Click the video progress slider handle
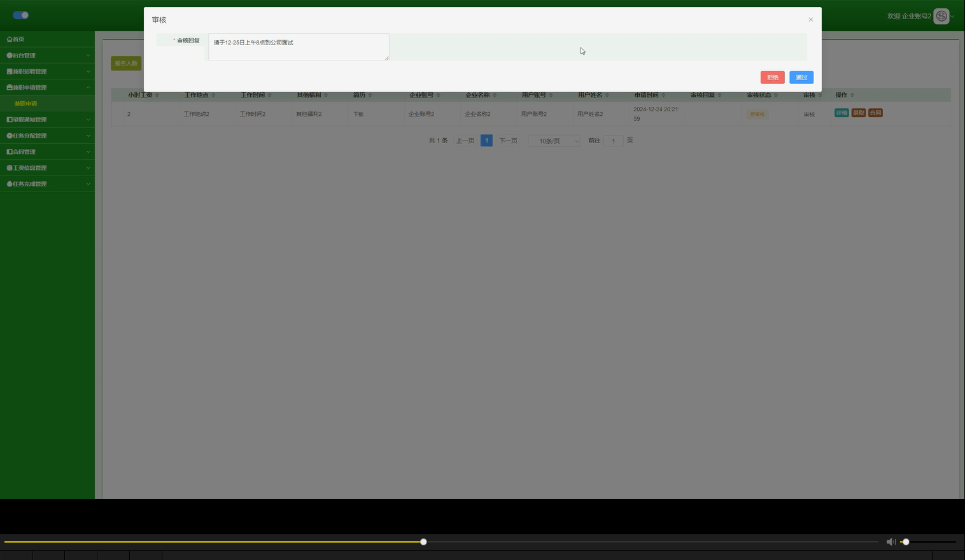Viewport: 965px width, 560px height. click(423, 542)
